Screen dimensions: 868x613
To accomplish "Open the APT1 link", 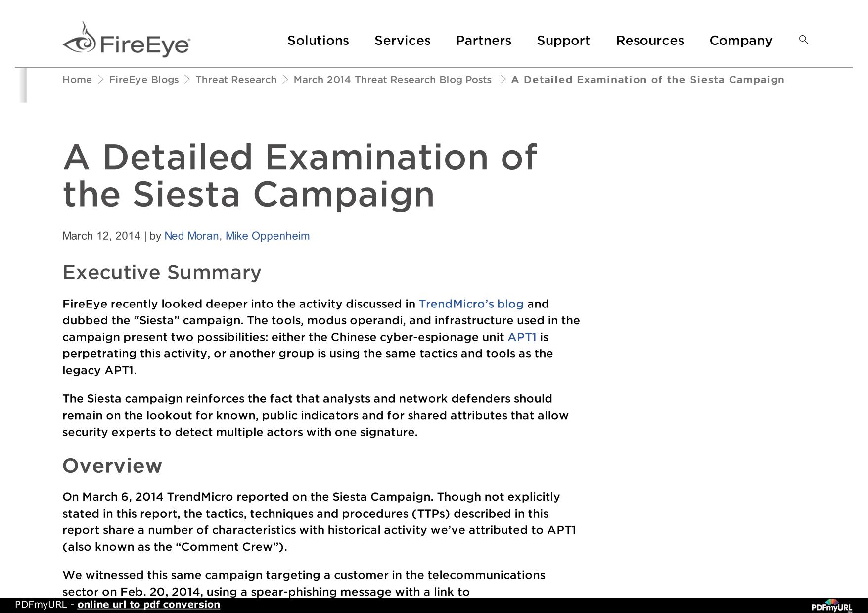I will click(x=522, y=337).
